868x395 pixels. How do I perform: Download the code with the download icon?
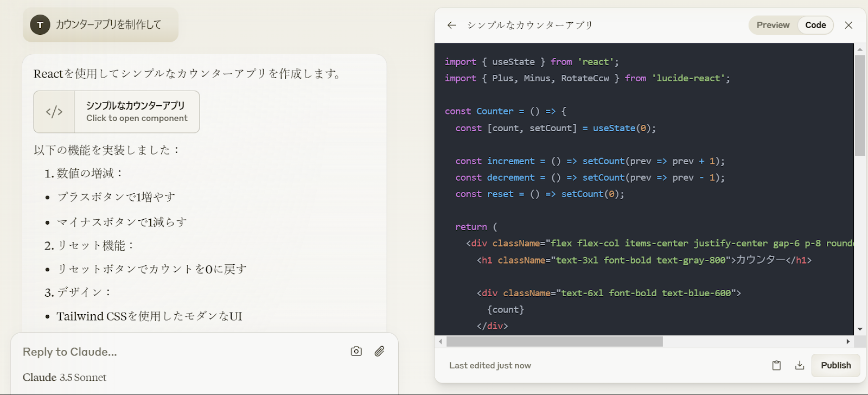(x=799, y=365)
